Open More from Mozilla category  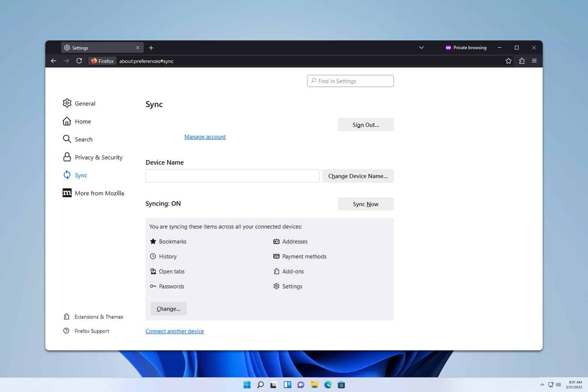tap(93, 193)
